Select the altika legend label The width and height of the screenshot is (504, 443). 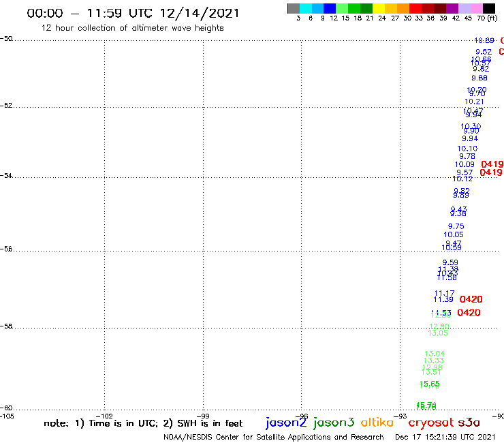377,423
